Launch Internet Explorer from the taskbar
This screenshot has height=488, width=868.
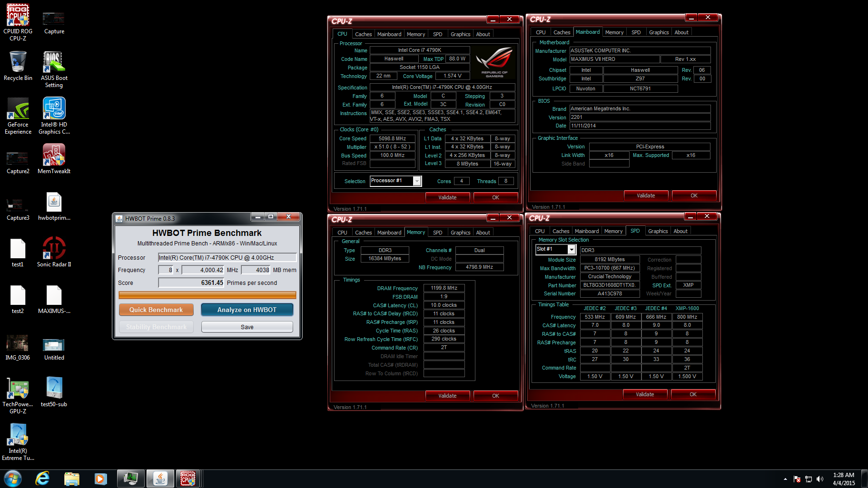(42, 478)
